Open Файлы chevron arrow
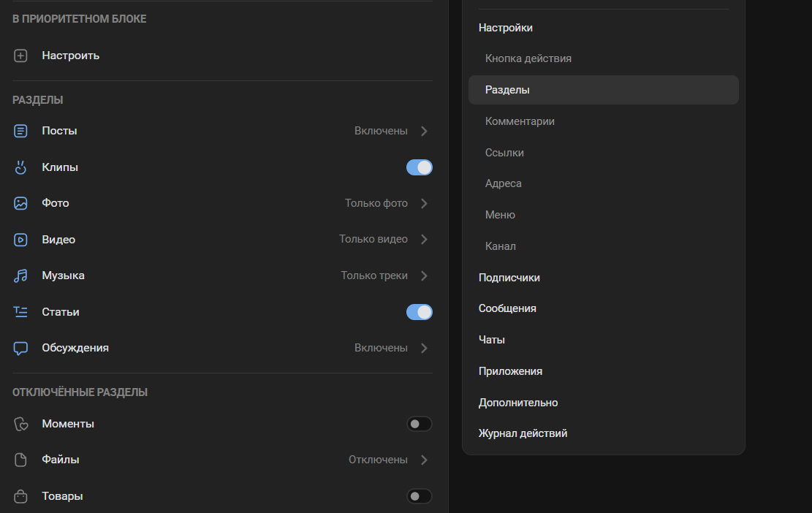 (x=424, y=460)
